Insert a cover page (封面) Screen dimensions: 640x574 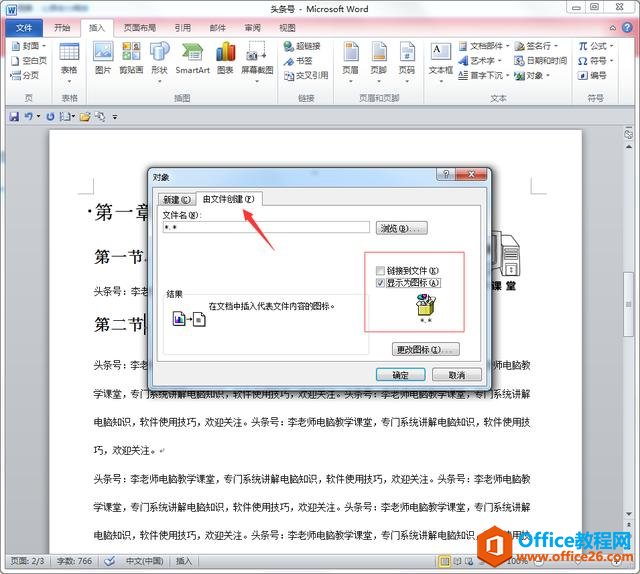(x=29, y=46)
